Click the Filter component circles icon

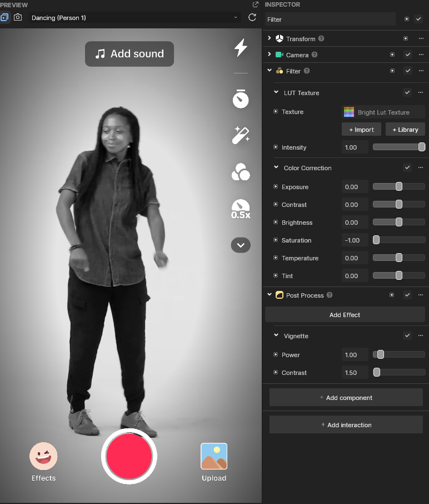280,71
